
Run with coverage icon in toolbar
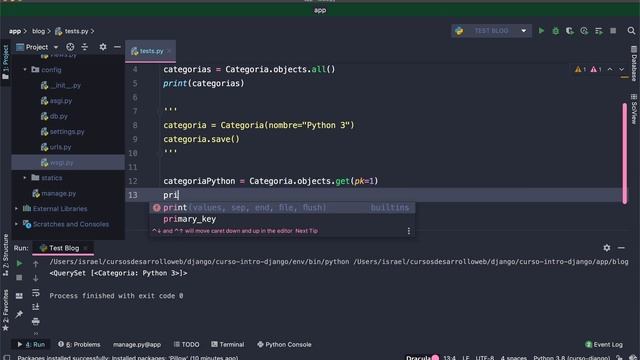pos(570,31)
